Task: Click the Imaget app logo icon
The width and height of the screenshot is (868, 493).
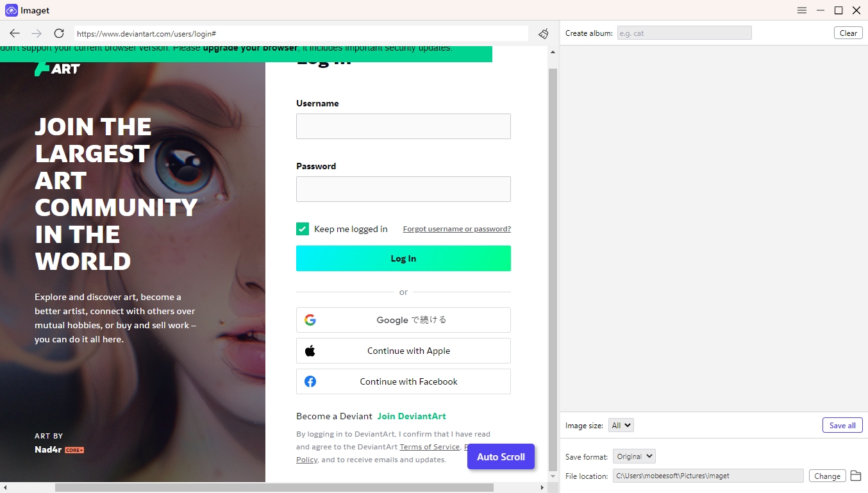Action: 11,10
